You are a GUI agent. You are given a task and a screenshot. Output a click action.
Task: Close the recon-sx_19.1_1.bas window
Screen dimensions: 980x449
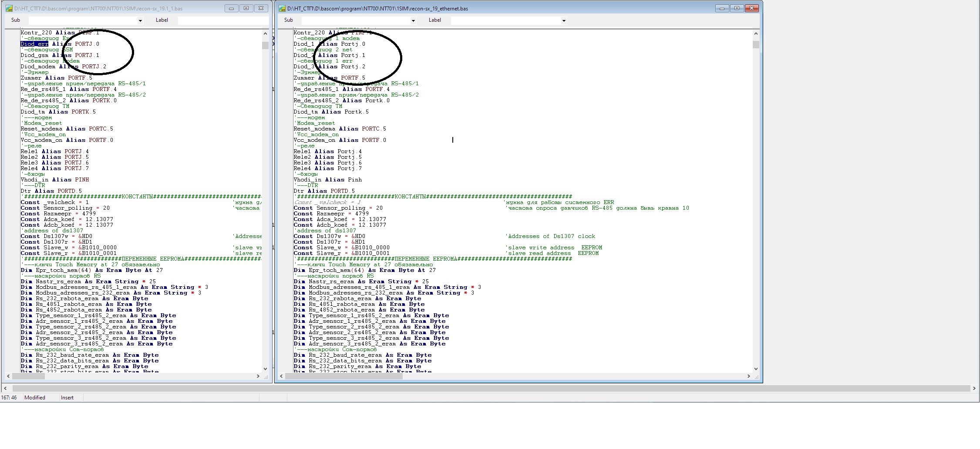[x=261, y=8]
